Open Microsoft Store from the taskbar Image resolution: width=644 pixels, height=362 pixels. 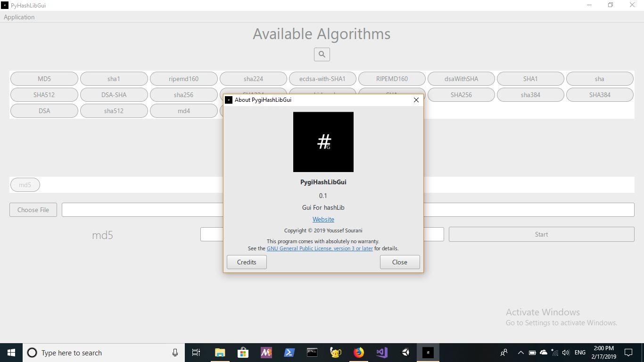(243, 353)
